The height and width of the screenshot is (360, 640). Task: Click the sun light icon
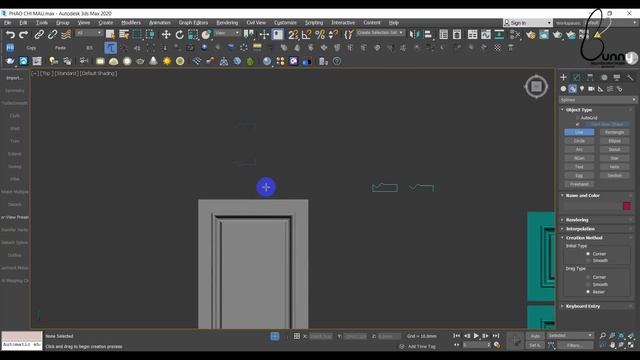point(167,61)
